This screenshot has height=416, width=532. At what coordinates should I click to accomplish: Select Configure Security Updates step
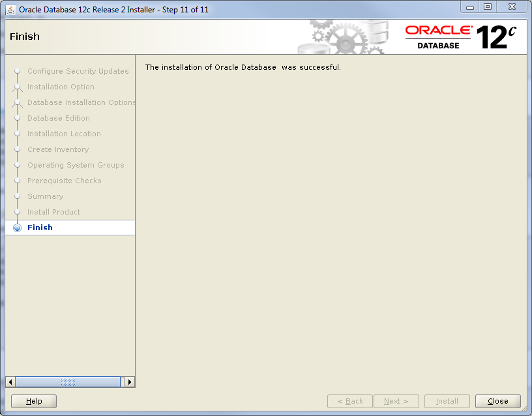tap(78, 71)
